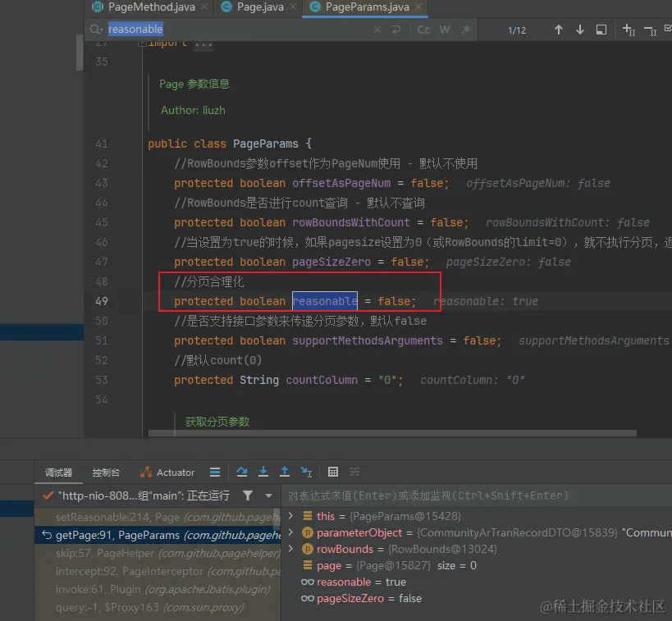The width and height of the screenshot is (672, 621).
Task: Switch to the Page.java tab
Action: point(260,7)
